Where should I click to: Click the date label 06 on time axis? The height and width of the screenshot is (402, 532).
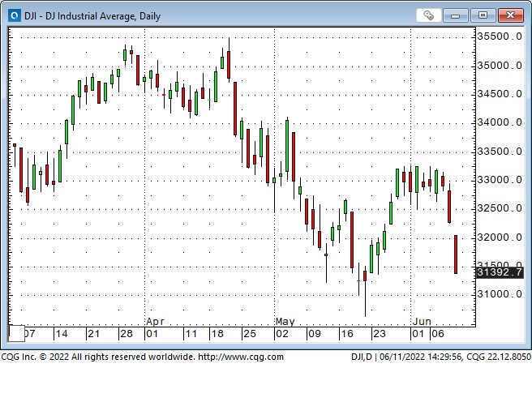(438, 334)
